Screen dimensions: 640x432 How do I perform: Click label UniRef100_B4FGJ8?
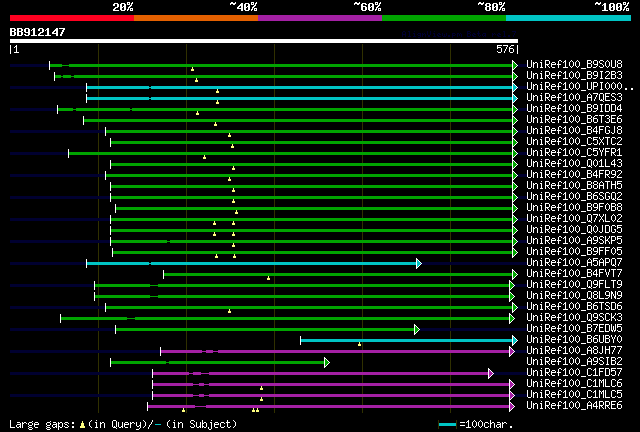574,131
